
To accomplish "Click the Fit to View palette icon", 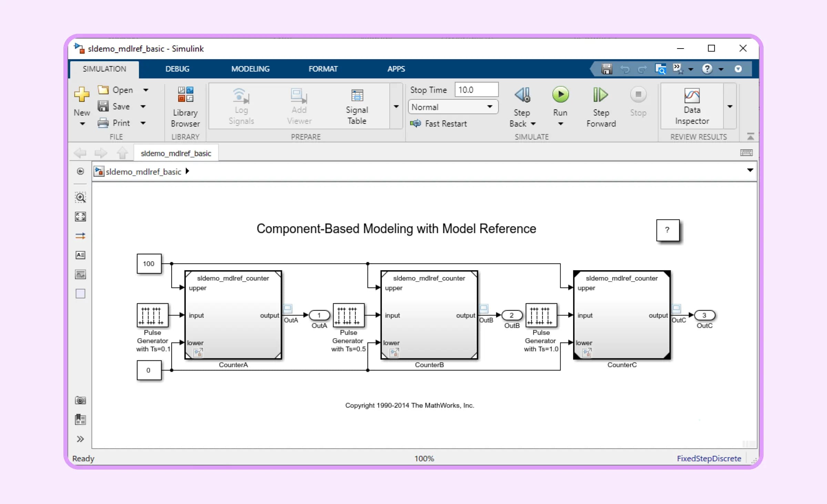I will (x=80, y=217).
